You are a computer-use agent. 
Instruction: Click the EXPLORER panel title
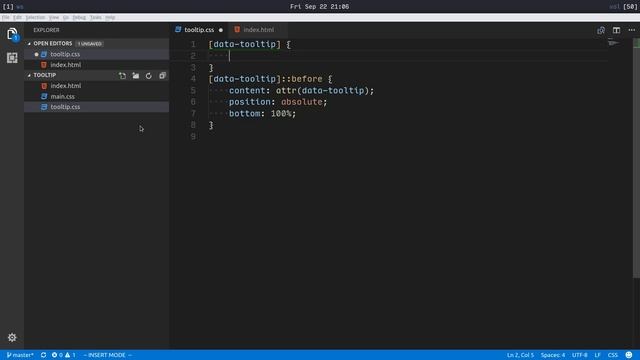tap(47, 30)
